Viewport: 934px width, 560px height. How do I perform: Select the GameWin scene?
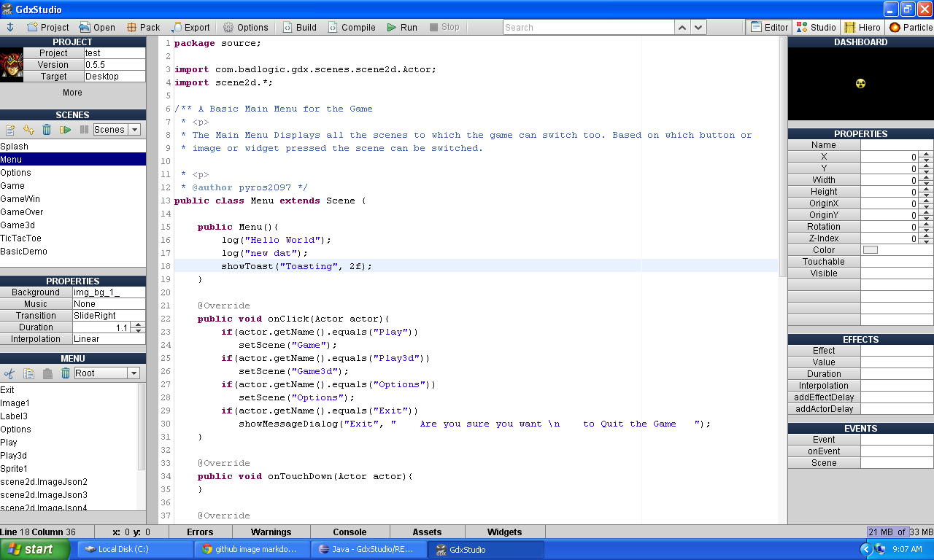pos(73,199)
